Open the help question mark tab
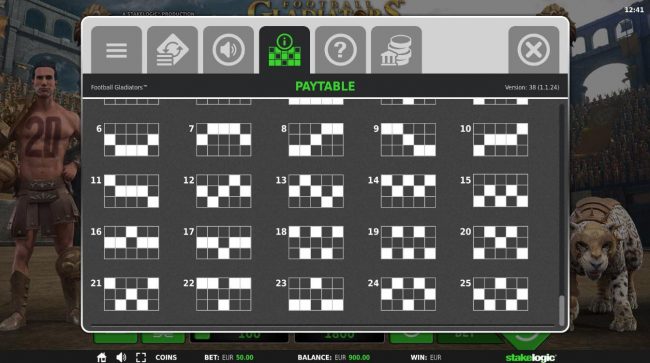The width and height of the screenshot is (650, 363). click(x=340, y=50)
